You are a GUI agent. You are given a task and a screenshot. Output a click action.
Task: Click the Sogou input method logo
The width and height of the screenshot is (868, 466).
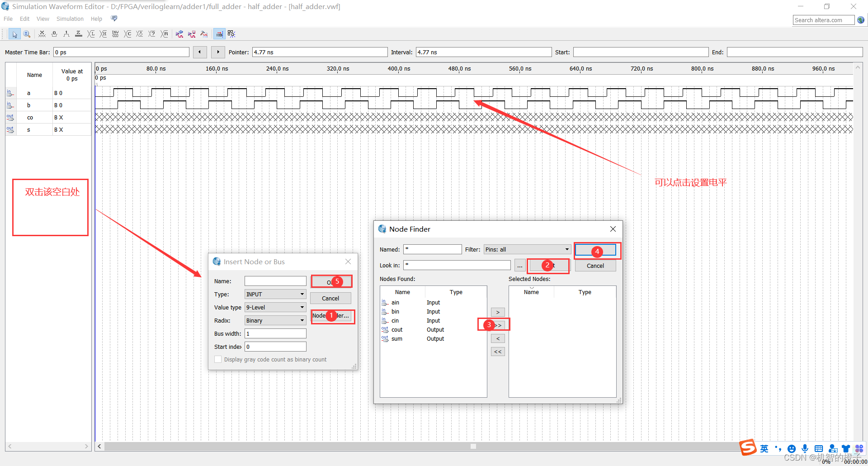pyautogui.click(x=748, y=447)
